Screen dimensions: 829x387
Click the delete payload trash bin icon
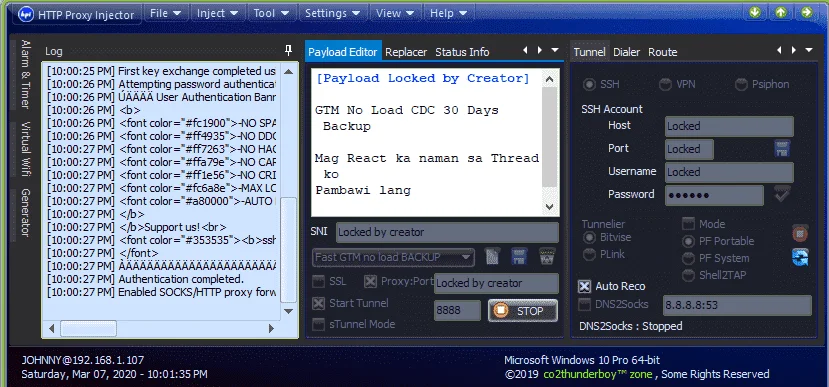click(x=547, y=256)
